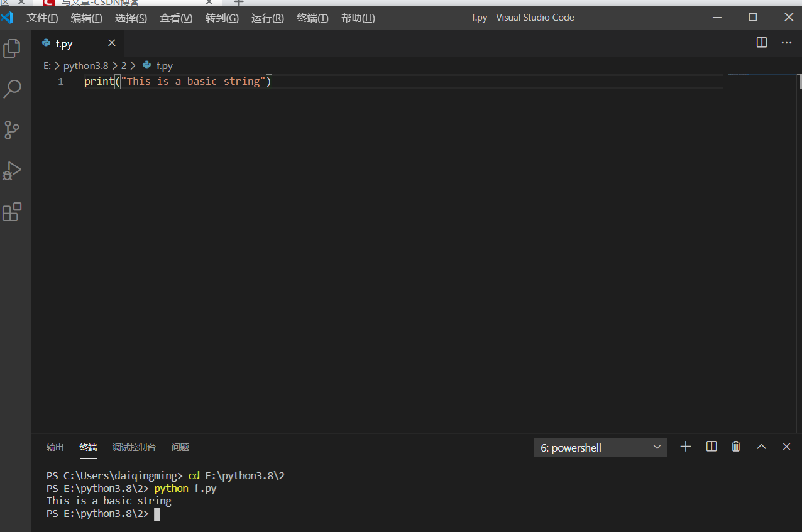Open the 选择(S) menu
The width and height of the screenshot is (802, 532).
[131, 18]
